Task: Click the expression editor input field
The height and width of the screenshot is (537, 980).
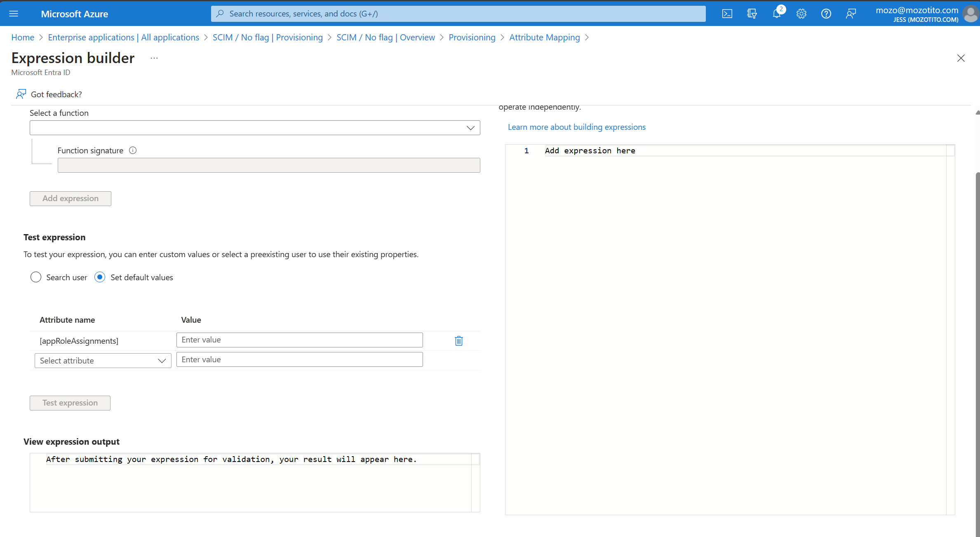Action: click(x=727, y=151)
